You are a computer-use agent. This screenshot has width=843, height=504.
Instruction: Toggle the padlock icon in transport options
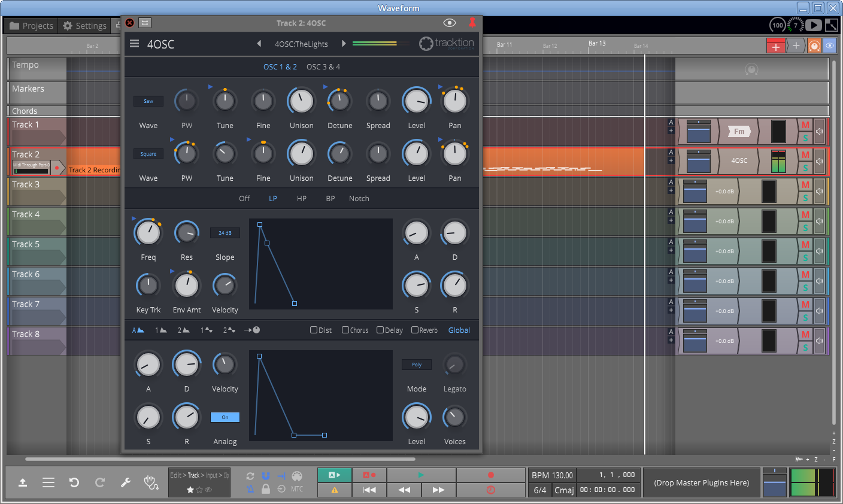266,489
